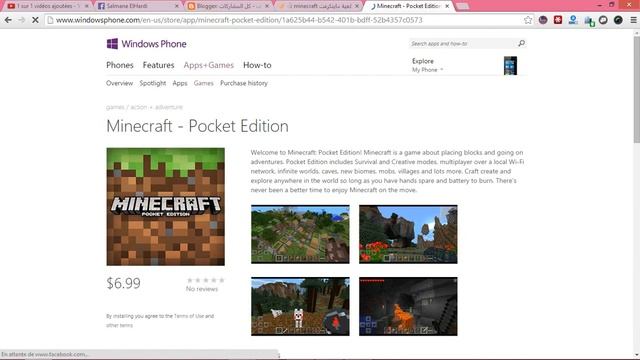This screenshot has height=360, width=640.
Task: Stop loading the page
Action: click(x=35, y=20)
